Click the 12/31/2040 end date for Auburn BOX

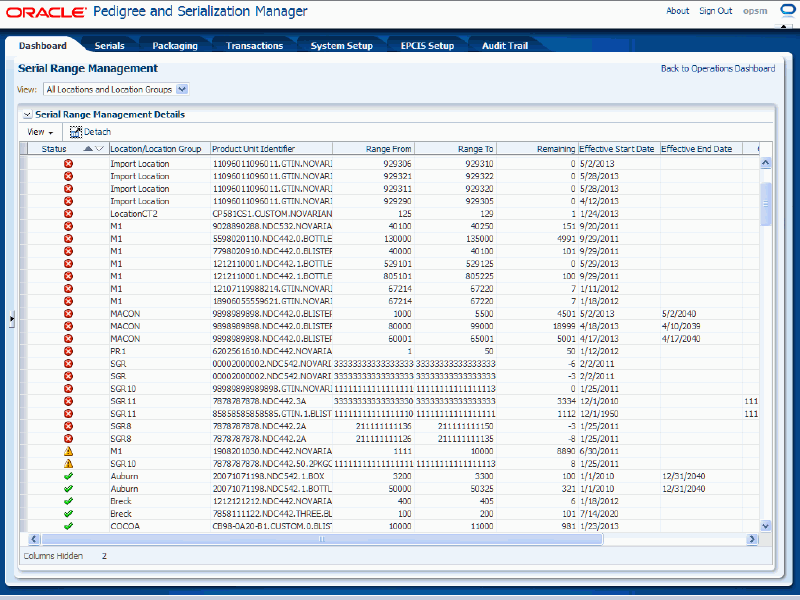684,476
